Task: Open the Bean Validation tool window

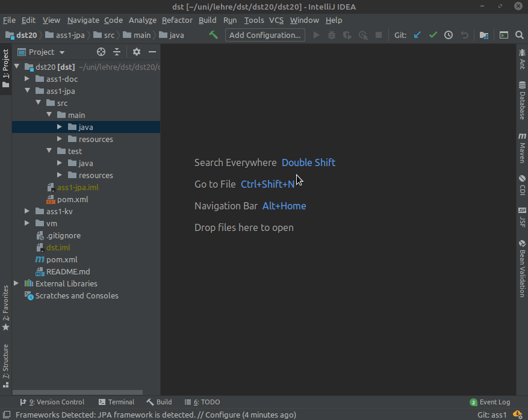Action: (522, 268)
